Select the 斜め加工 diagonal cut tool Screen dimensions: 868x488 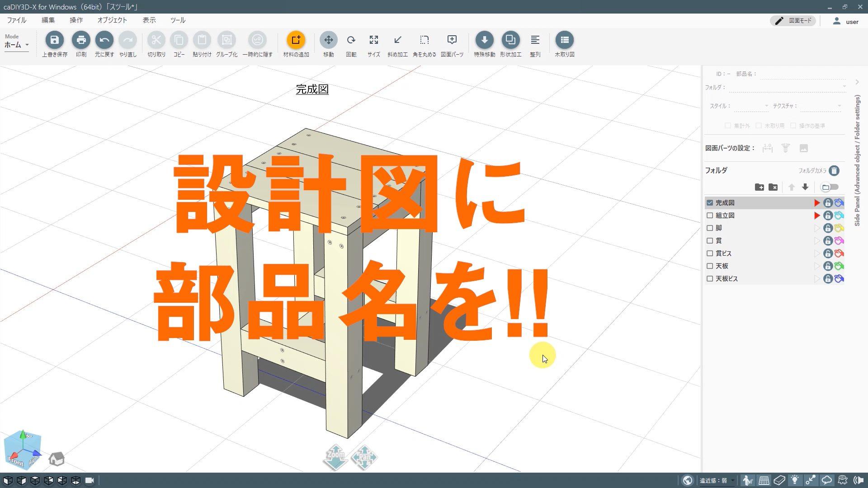[398, 40]
